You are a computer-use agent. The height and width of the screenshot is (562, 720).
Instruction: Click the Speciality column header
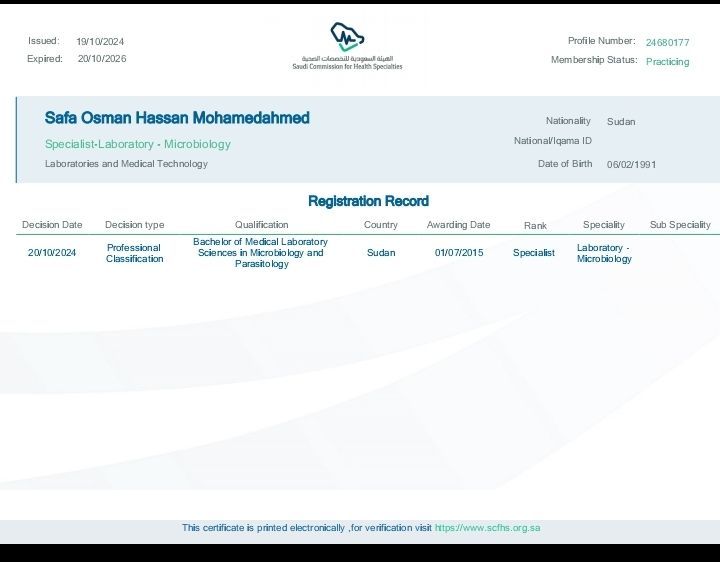603,225
